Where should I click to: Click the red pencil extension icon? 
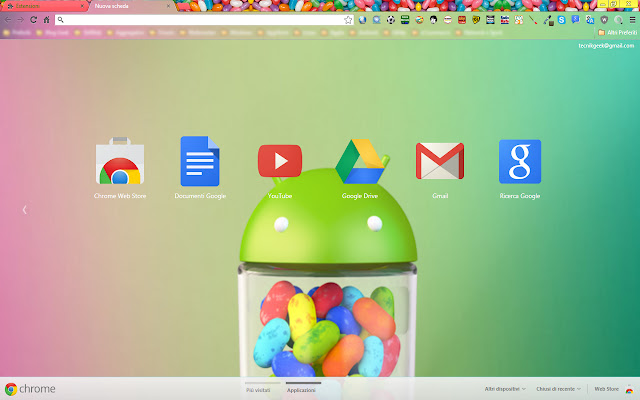pyautogui.click(x=533, y=20)
